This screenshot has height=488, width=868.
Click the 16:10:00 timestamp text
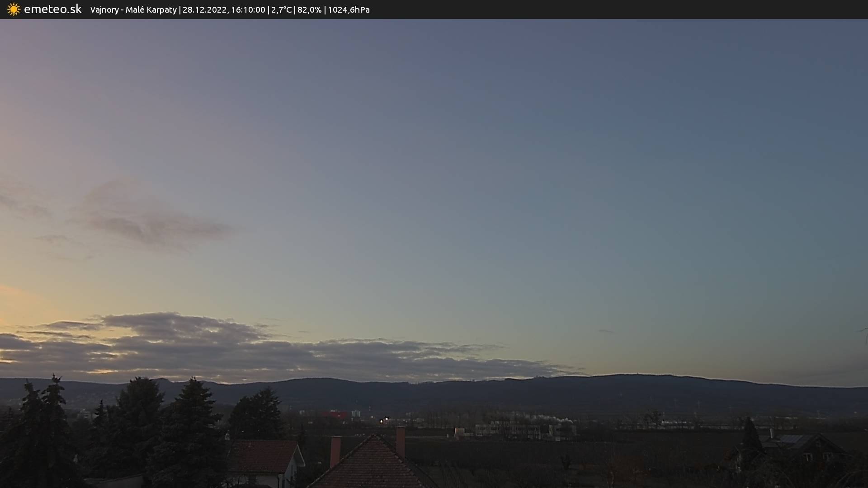pos(248,9)
